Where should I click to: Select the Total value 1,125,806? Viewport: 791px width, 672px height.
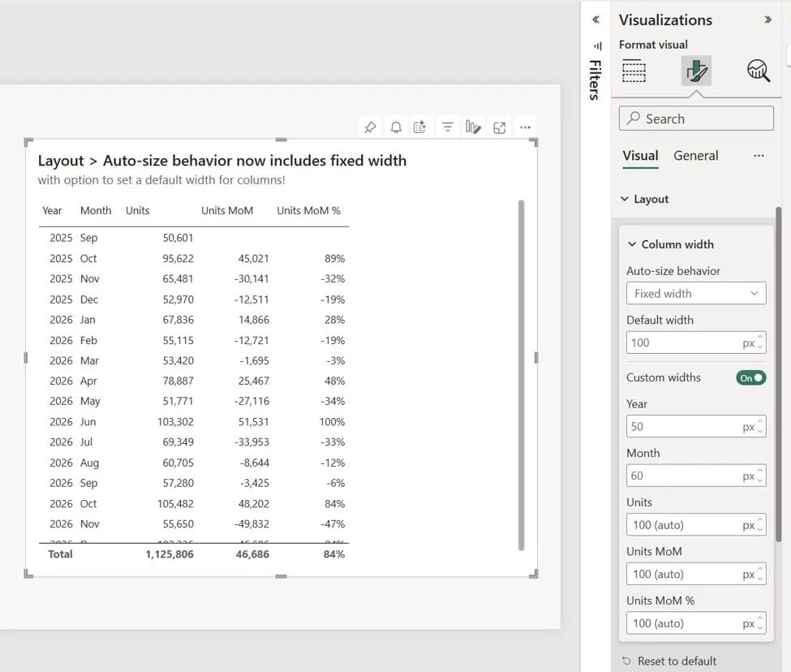[x=170, y=554]
